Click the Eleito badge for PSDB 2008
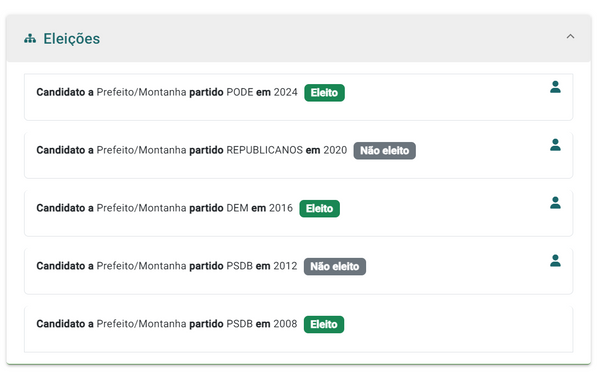The width and height of the screenshot is (600, 372). point(324,324)
